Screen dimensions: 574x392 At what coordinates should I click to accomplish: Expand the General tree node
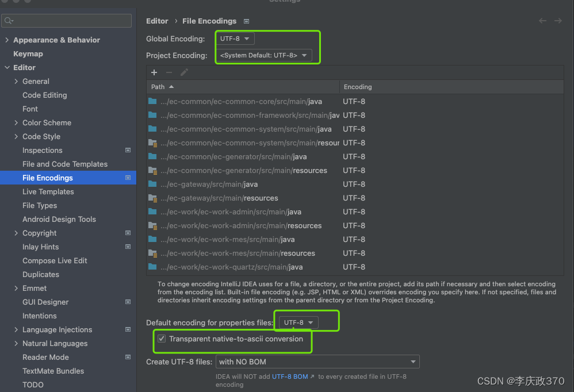point(16,81)
